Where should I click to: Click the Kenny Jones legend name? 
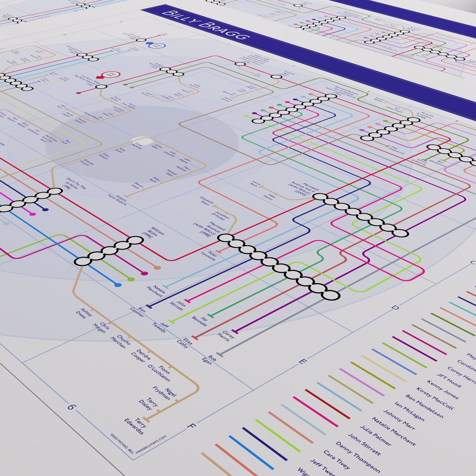click(443, 390)
